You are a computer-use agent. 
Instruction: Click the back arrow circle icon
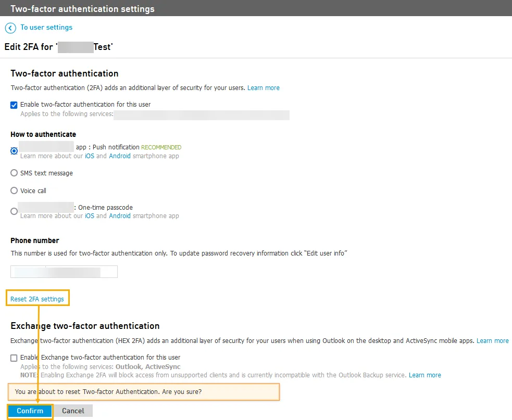[x=10, y=28]
